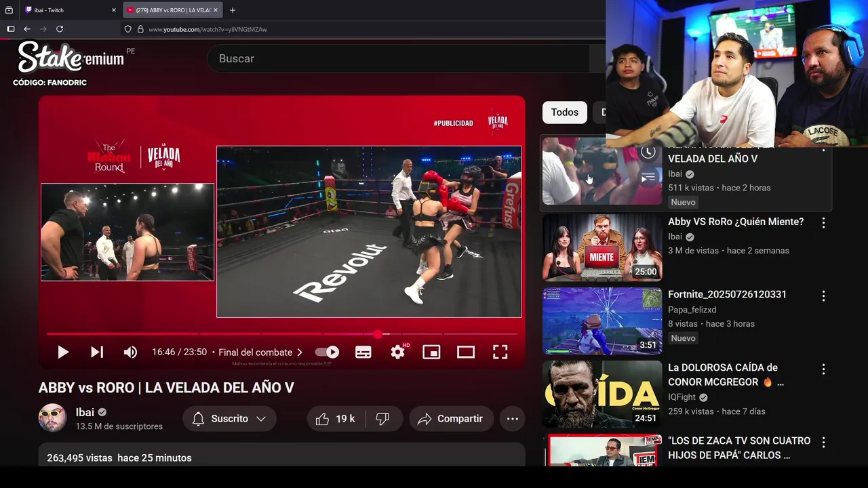This screenshot has height=488, width=868.
Task: Click the site padlock icon
Action: (x=140, y=29)
